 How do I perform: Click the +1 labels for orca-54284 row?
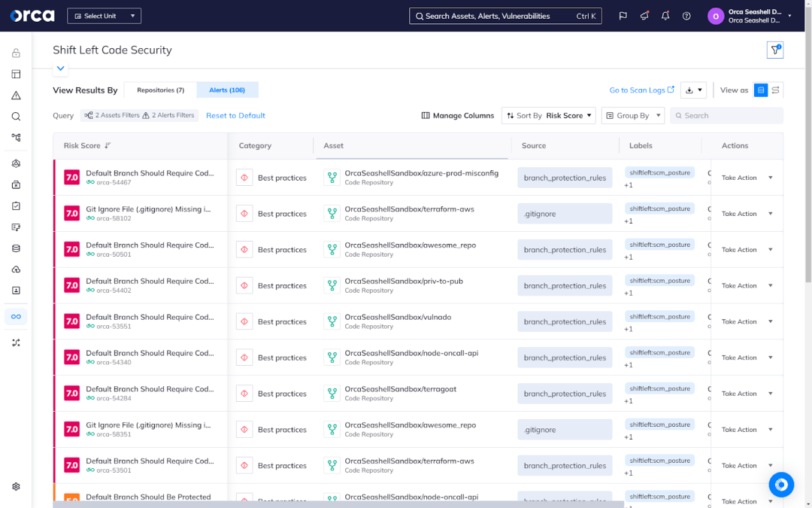629,401
